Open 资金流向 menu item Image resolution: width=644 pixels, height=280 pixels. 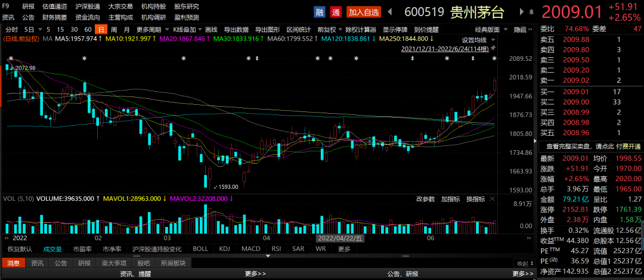click(88, 17)
